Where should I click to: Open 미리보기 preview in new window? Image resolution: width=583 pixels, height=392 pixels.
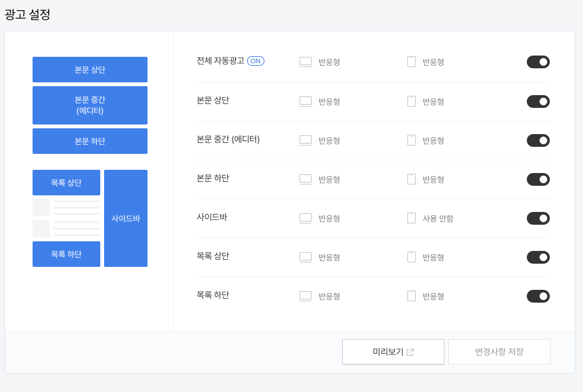[x=393, y=352]
